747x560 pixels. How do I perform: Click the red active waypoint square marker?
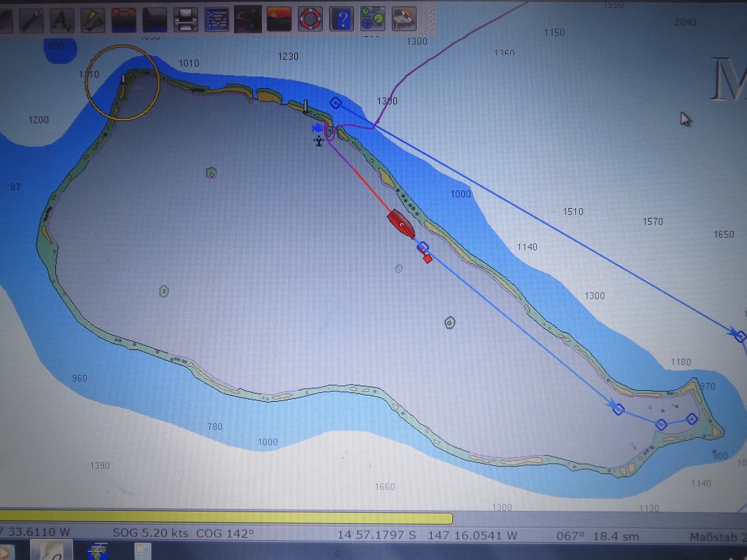427,259
